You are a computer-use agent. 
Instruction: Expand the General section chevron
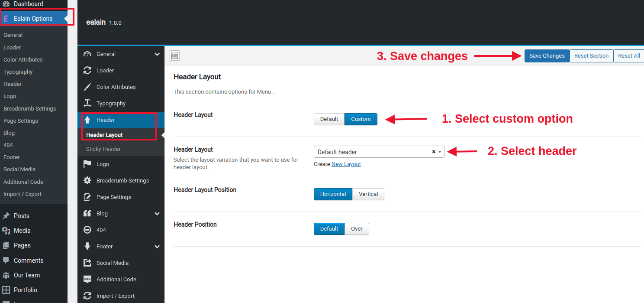(x=157, y=54)
